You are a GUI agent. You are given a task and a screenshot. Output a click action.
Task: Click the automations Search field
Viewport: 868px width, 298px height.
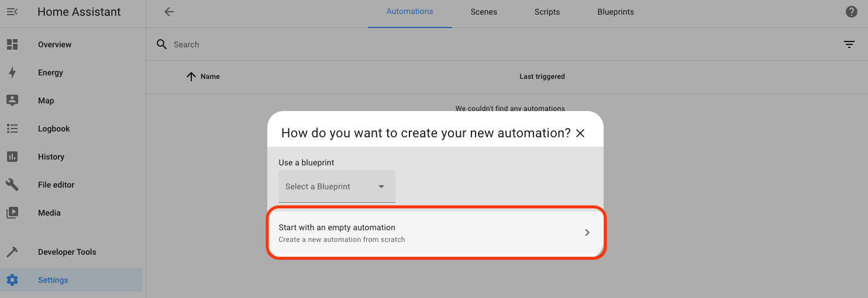point(409,44)
